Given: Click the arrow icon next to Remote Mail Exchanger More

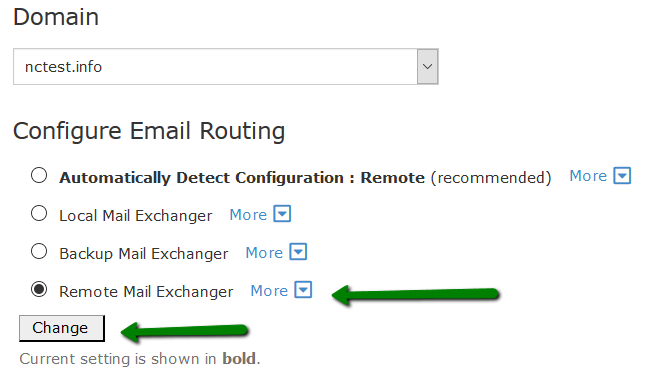Looking at the screenshot, I should [x=303, y=290].
